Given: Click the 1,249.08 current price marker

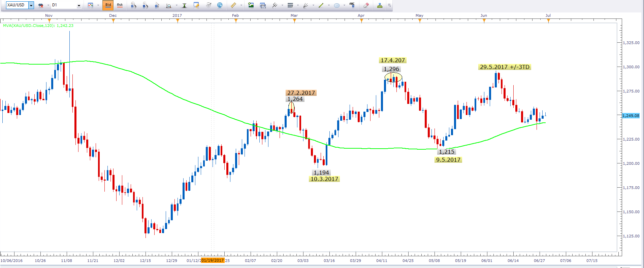Looking at the screenshot, I should pyautogui.click(x=631, y=116).
